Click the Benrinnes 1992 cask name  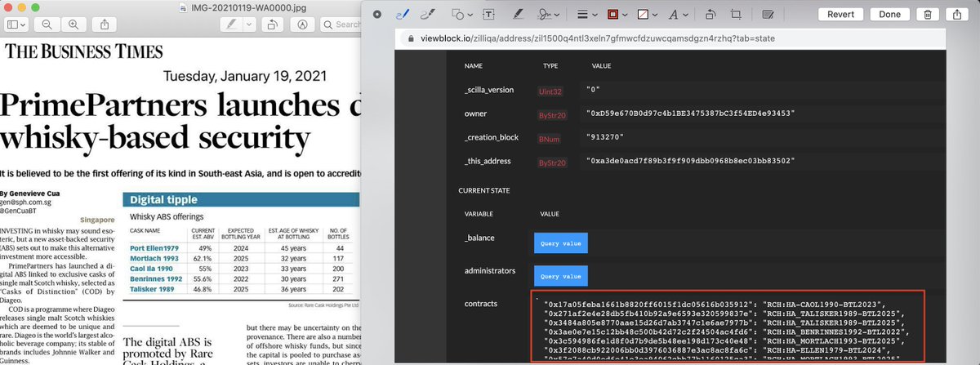155,278
